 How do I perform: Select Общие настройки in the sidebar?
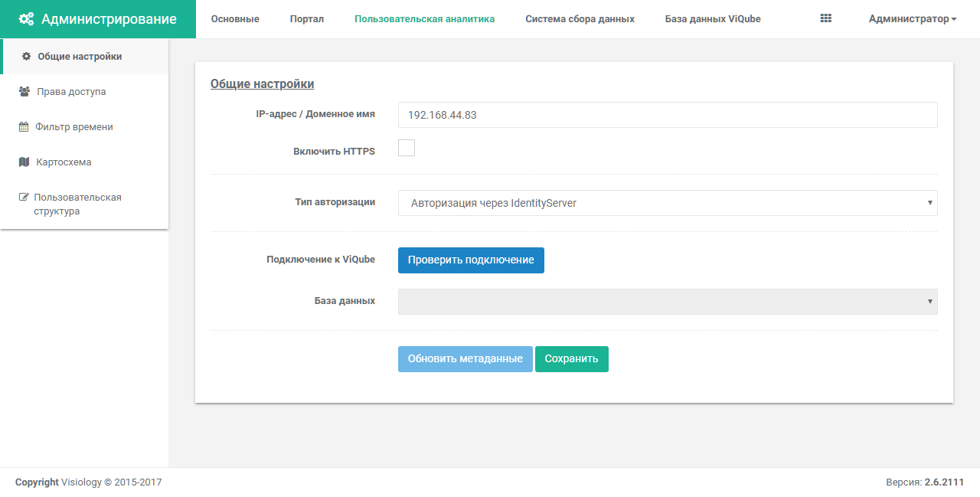coord(85,57)
